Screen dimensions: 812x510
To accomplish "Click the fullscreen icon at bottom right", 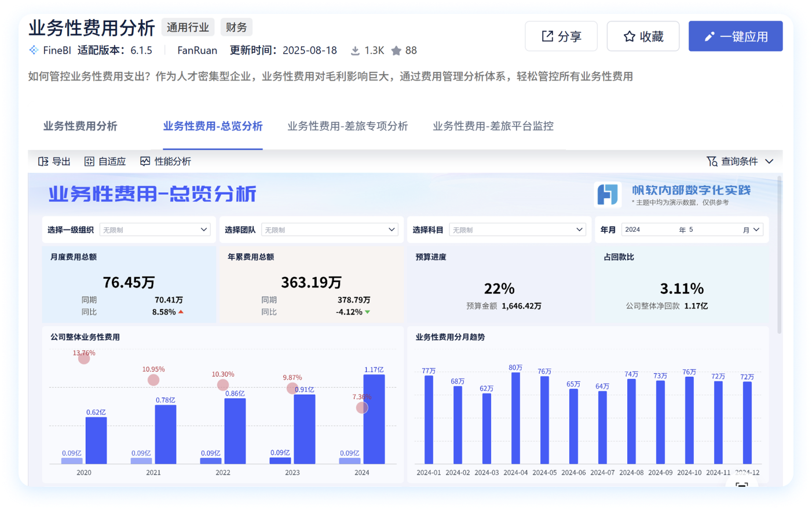I will pyautogui.click(x=741, y=484).
